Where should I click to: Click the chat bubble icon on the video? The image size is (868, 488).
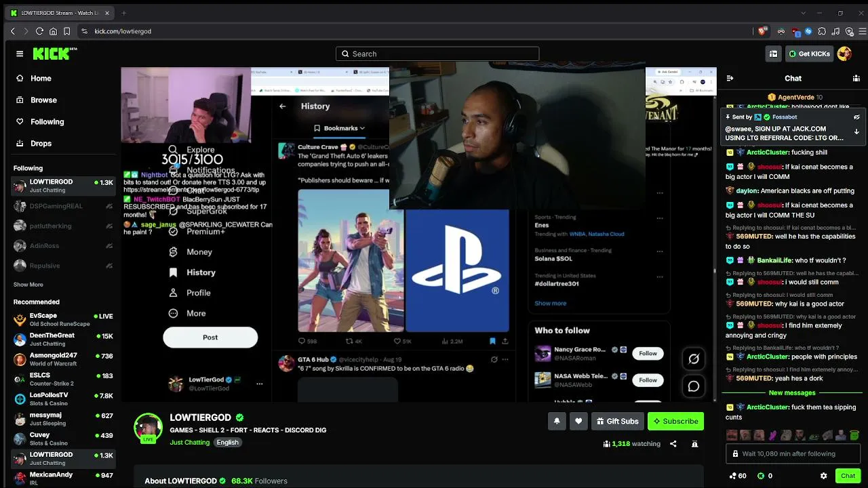[694, 386]
